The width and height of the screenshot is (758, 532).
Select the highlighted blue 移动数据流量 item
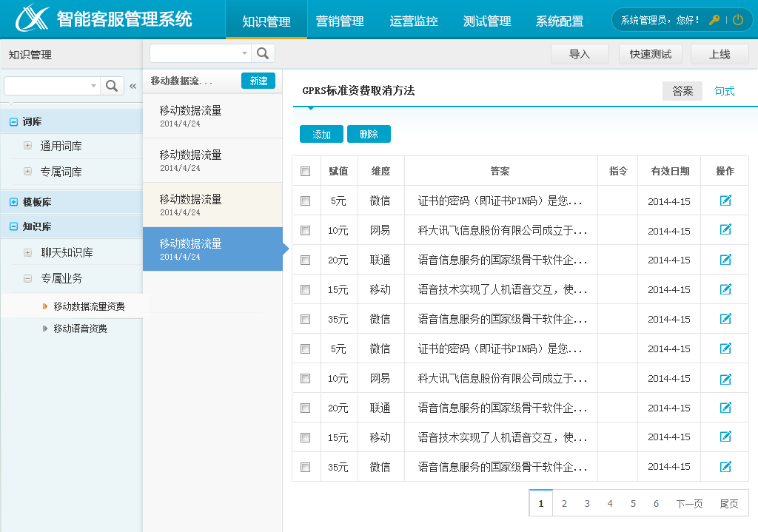(x=212, y=249)
